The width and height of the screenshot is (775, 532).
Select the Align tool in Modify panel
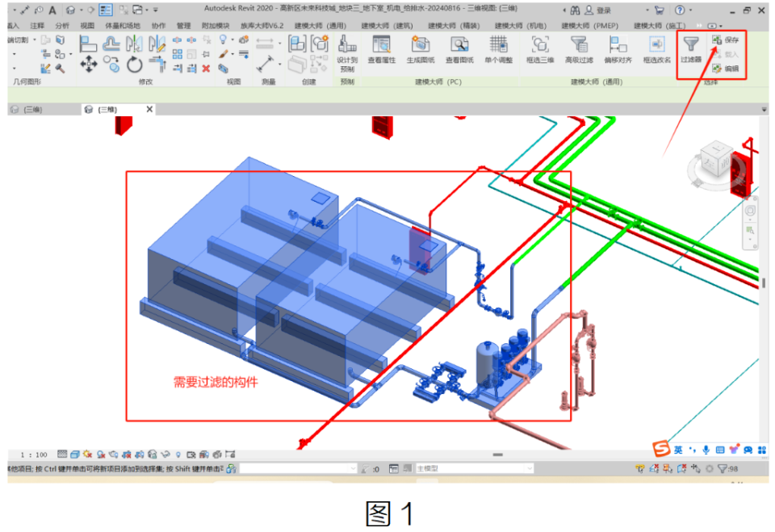coord(88,44)
